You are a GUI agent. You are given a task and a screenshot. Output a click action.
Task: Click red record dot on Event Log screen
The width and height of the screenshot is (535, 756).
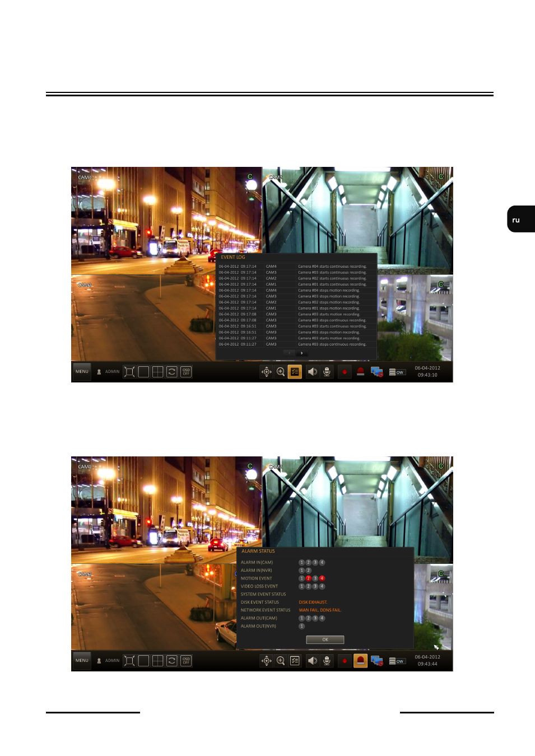[345, 372]
